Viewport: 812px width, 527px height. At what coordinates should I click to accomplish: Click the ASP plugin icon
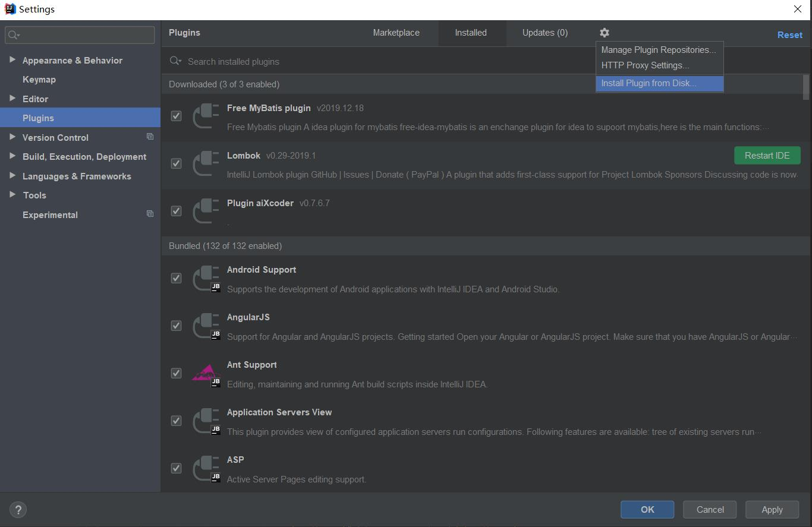[206, 468]
